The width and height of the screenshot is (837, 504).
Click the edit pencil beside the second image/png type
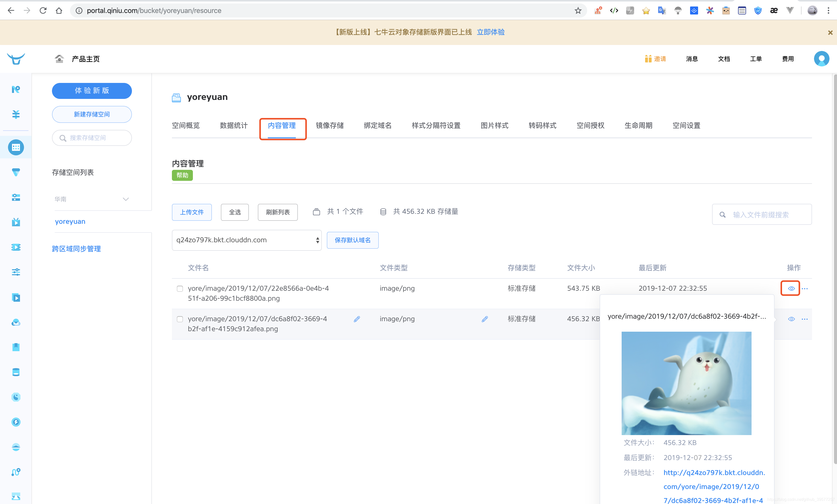click(x=485, y=319)
